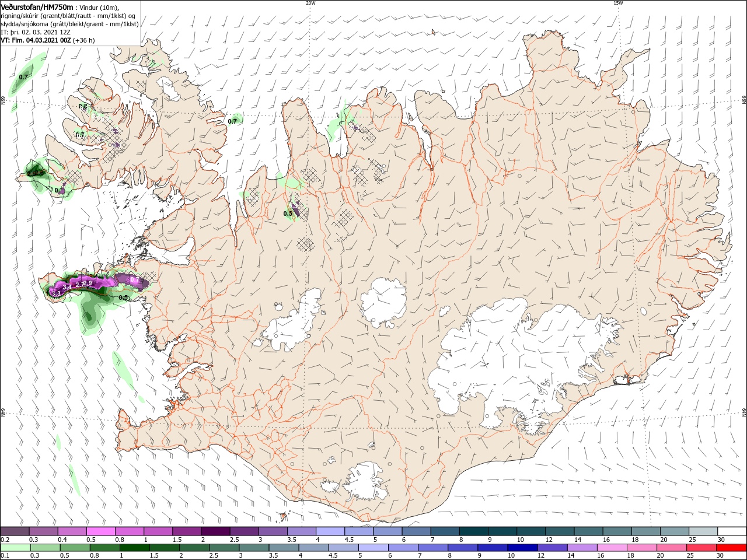Click the white Mýrdalsjökull glacier near the south coast
Screen dimensions: 747x560
[366, 481]
